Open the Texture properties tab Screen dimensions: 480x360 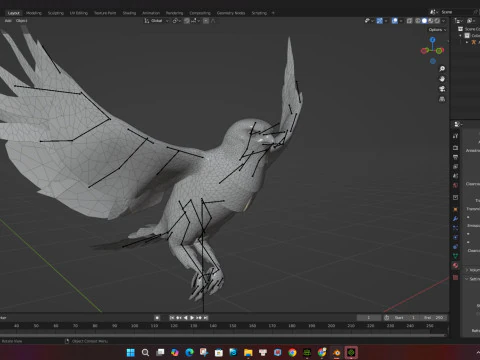tap(455, 277)
